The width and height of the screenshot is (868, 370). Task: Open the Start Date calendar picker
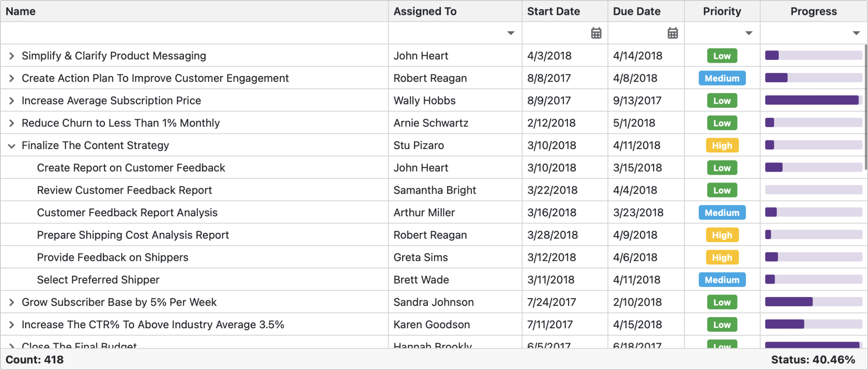click(596, 33)
